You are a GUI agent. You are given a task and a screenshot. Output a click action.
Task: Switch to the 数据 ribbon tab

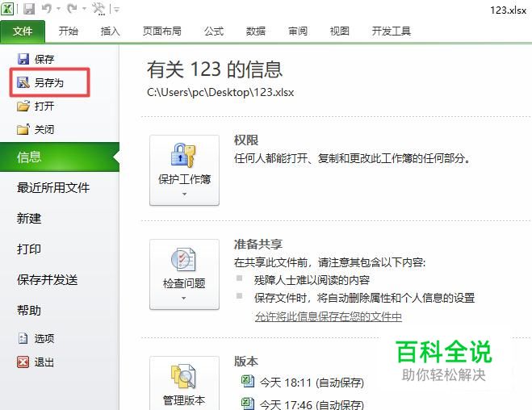pyautogui.click(x=256, y=31)
